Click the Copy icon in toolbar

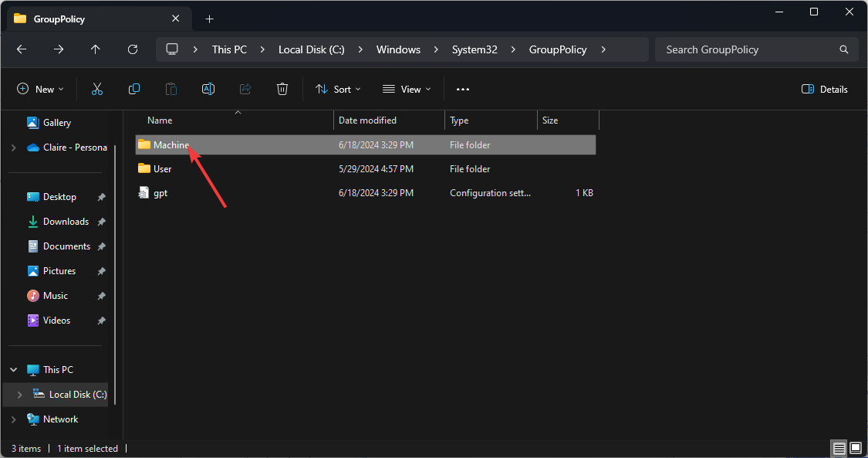click(134, 90)
